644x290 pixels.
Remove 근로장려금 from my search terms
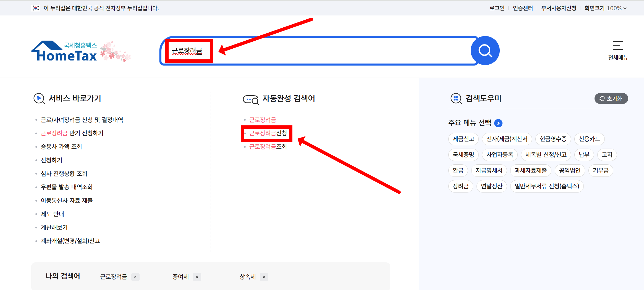point(135,277)
